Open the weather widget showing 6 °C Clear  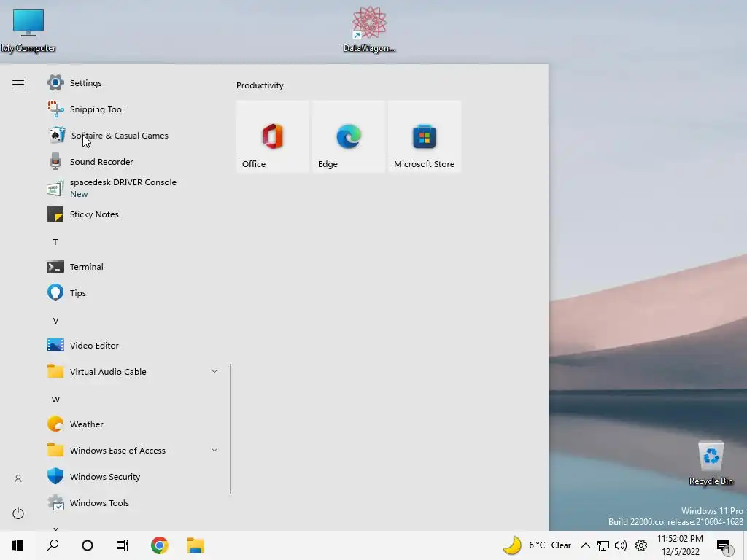[x=538, y=545]
